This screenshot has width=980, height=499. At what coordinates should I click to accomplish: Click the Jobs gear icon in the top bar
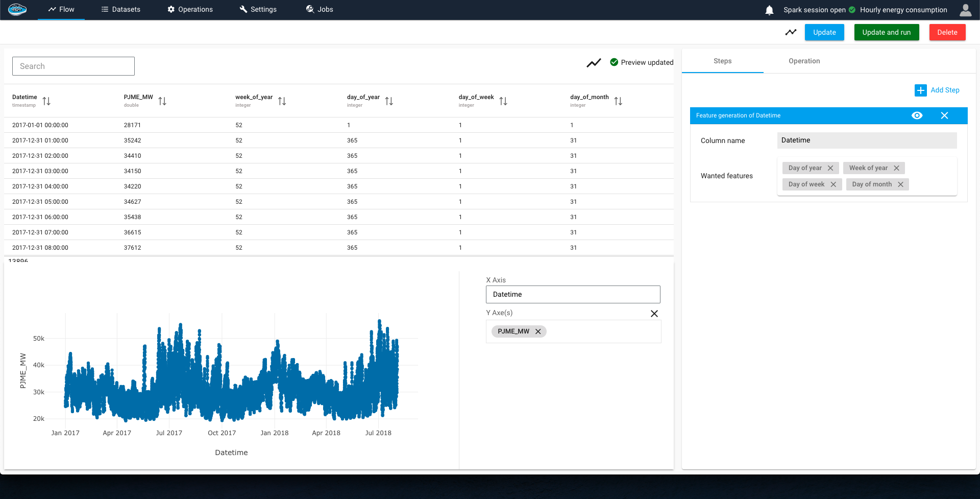[x=309, y=9]
